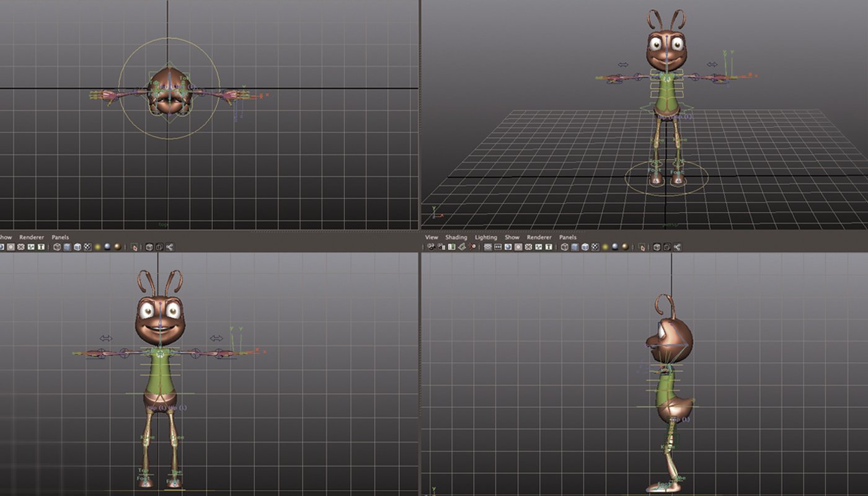The image size is (868, 496).
Task: Click the high quality gold sphere in side view toolbar
Action: pos(626,247)
